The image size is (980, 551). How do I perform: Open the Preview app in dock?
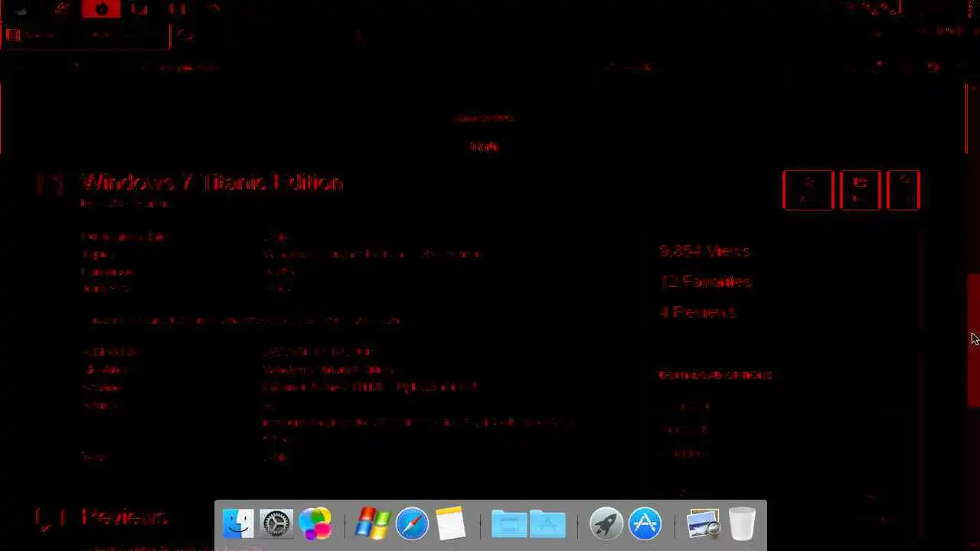[703, 524]
